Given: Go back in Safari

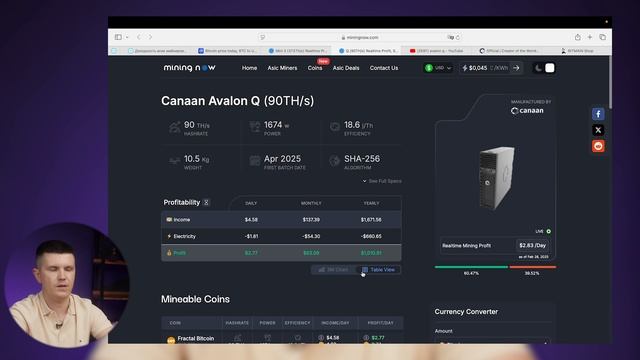Looking at the screenshot, I should pyautogui.click(x=139, y=37).
